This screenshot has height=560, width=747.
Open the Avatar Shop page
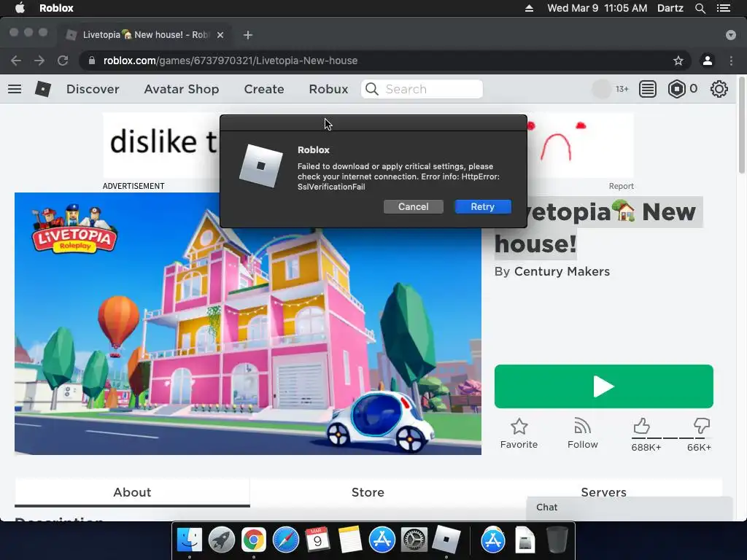point(182,89)
